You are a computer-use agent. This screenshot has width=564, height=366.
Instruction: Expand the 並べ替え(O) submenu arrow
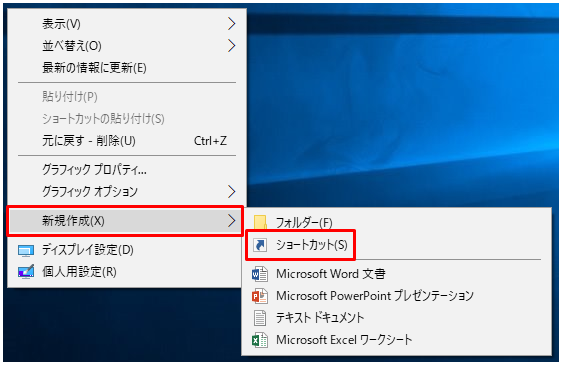pyautogui.click(x=232, y=46)
